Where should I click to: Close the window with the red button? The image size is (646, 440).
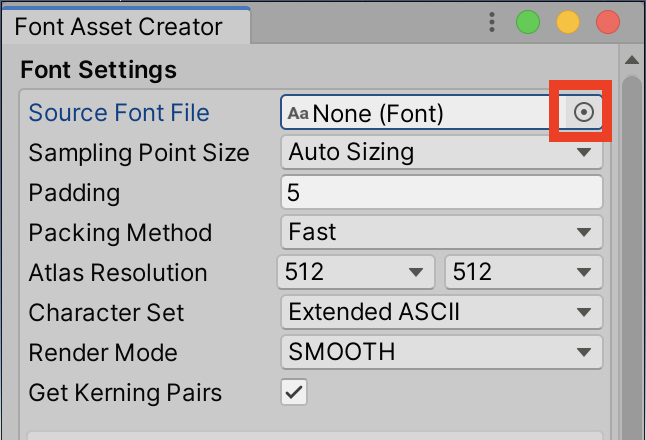(x=607, y=23)
